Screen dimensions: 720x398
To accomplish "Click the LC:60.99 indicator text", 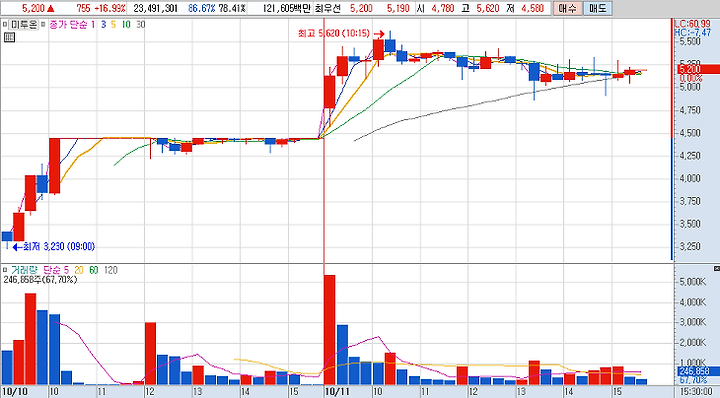I will [x=692, y=24].
